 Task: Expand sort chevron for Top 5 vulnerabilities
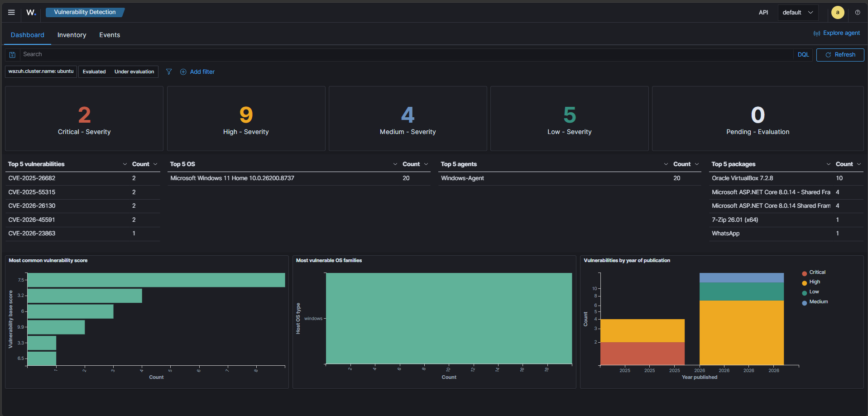125,164
